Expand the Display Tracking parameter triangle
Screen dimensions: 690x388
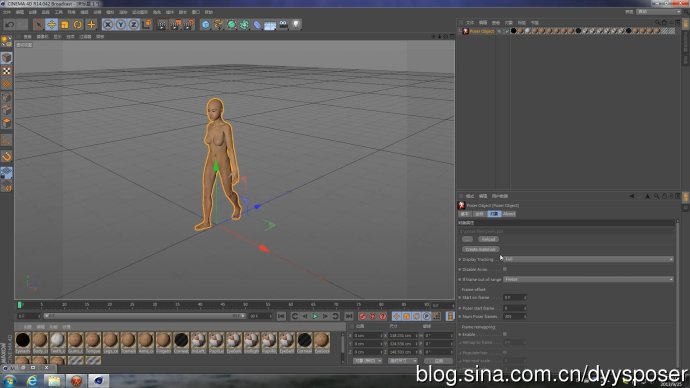pos(460,260)
